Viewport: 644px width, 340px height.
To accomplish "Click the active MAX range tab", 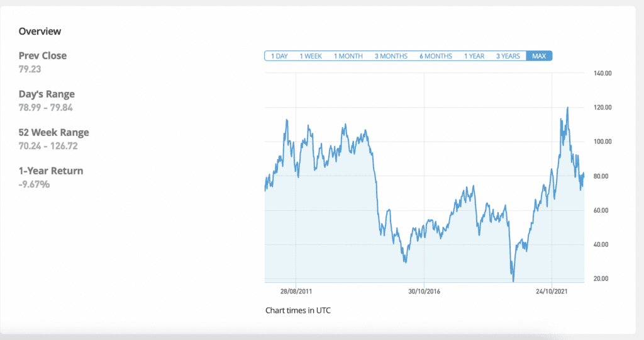I will click(539, 56).
